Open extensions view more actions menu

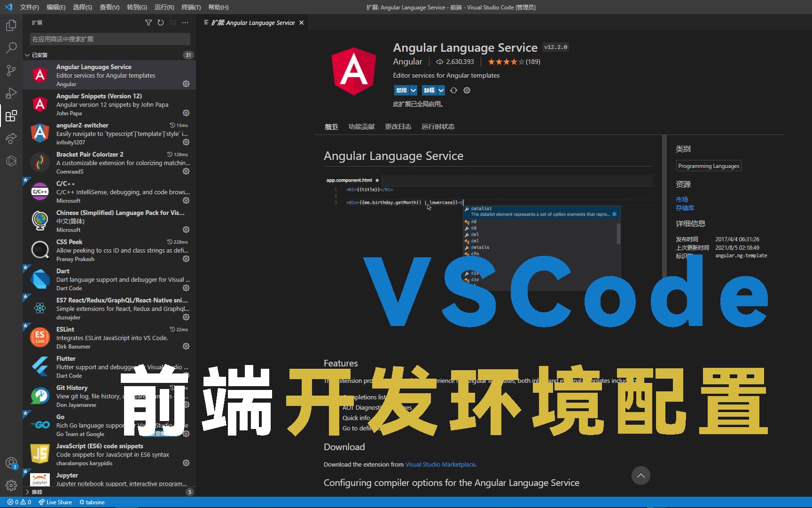tap(185, 23)
